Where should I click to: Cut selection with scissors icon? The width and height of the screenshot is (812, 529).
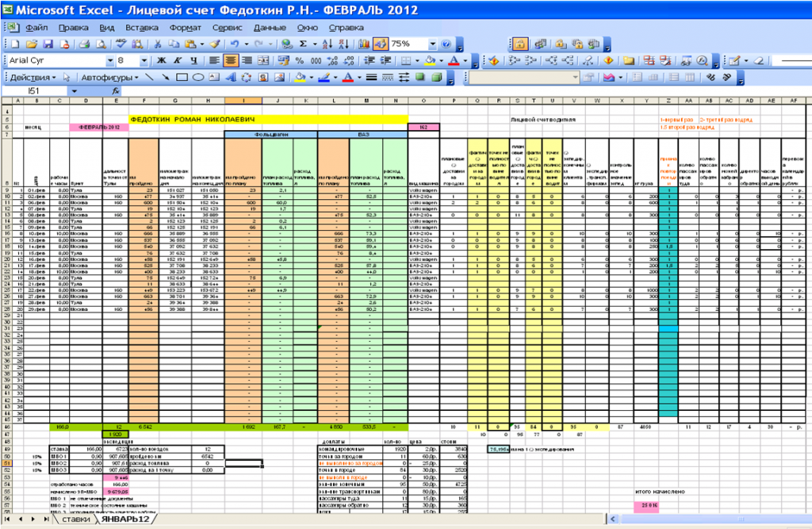point(158,44)
